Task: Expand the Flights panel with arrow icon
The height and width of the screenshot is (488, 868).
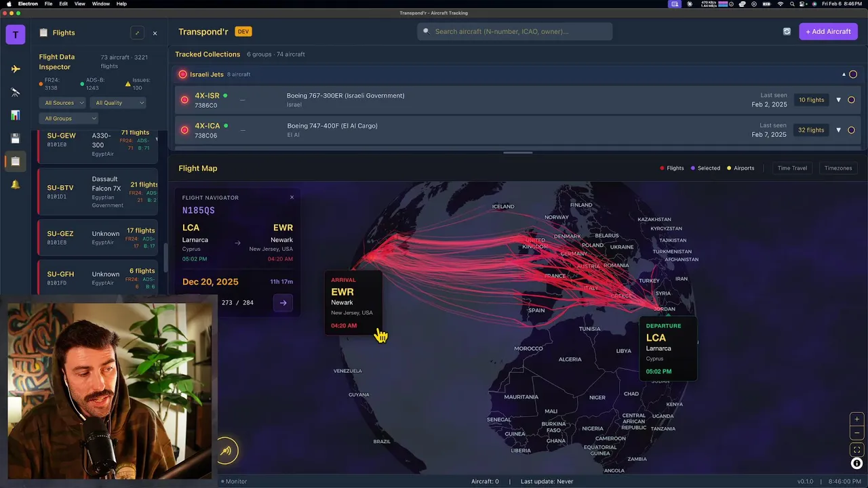Action: (137, 33)
